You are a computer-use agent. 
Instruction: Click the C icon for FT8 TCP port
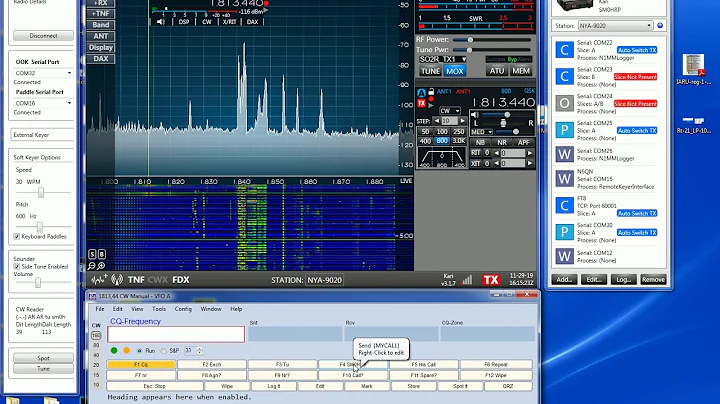coord(564,205)
